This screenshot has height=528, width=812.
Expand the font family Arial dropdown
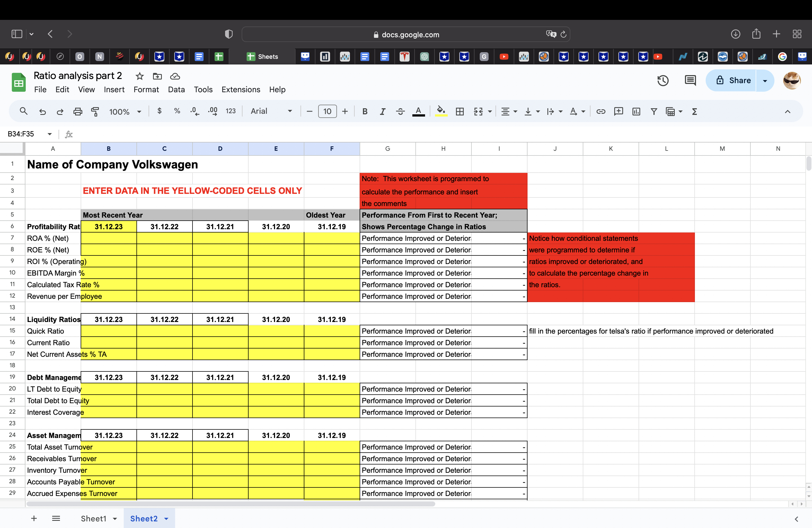pos(290,111)
